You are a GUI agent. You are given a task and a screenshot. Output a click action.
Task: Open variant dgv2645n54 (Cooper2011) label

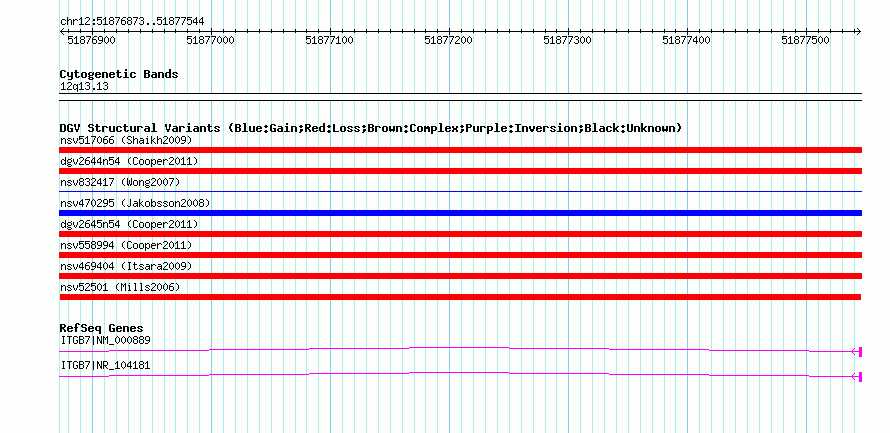tap(129, 224)
